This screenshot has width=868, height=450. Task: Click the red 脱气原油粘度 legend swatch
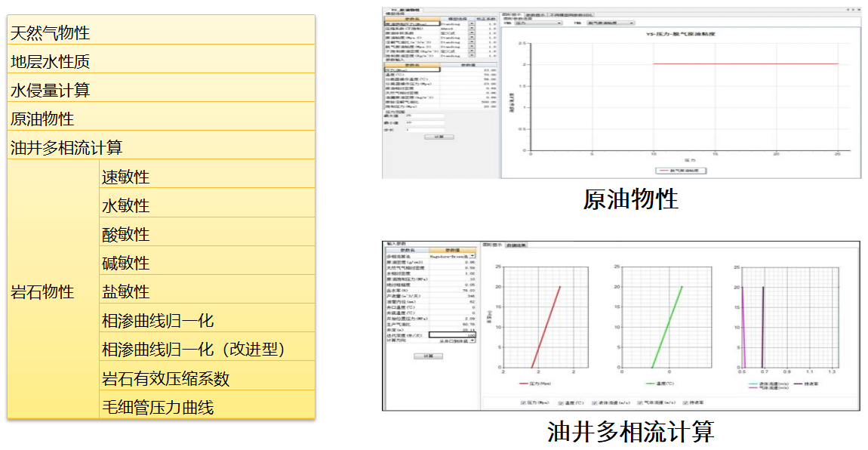664,171
